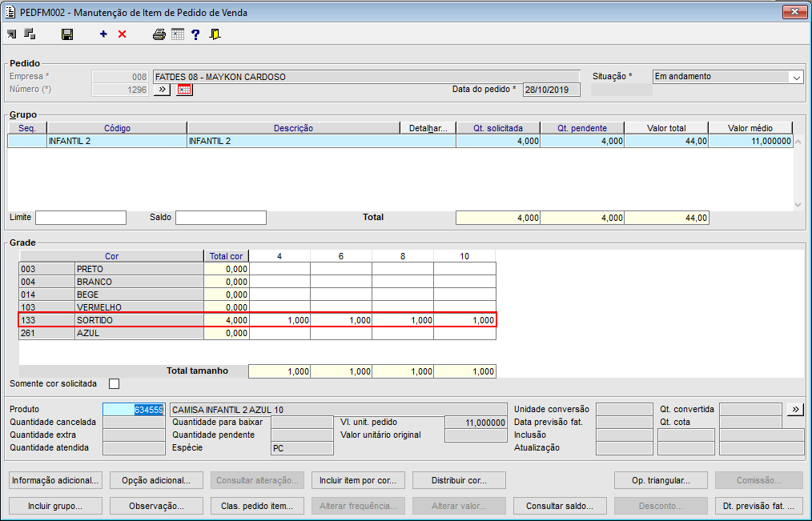Click the red calendar icon beside Número
The width and height of the screenshot is (812, 521).
(x=185, y=90)
